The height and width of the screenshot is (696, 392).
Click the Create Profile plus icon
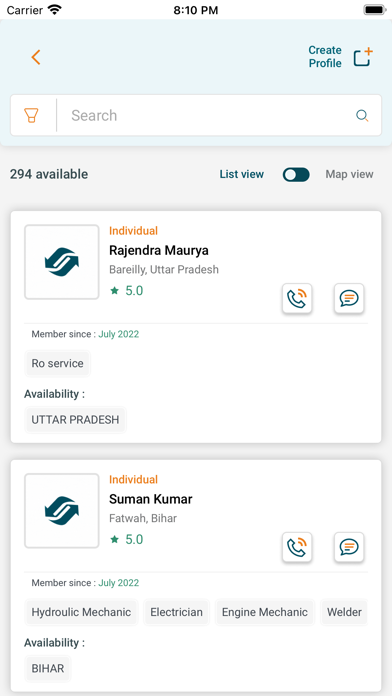point(363,57)
